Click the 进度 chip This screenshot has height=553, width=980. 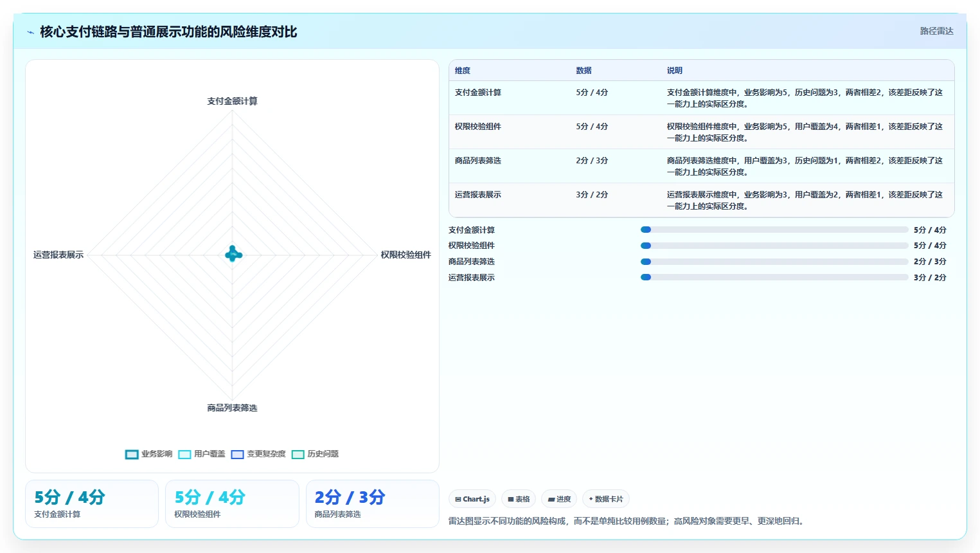tap(559, 499)
